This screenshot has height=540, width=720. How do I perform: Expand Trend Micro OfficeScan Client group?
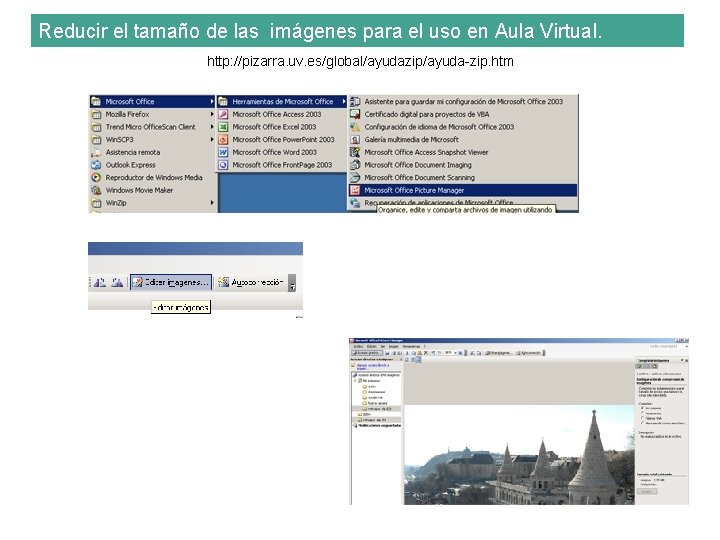coord(152,127)
